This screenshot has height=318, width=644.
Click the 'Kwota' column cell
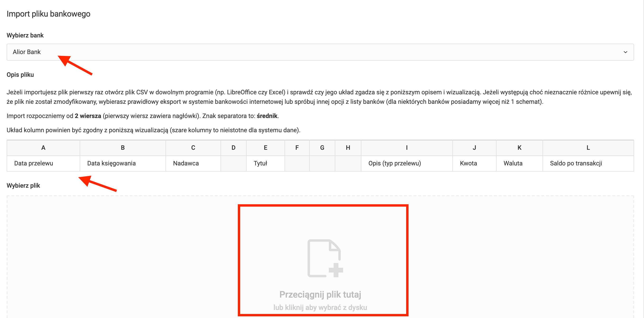point(468,163)
